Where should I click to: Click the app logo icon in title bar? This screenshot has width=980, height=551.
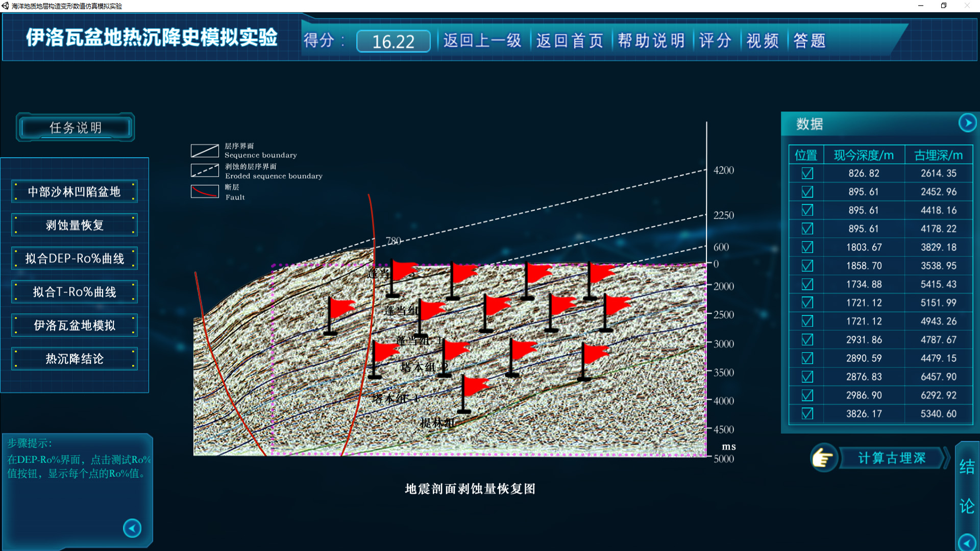coord(6,6)
